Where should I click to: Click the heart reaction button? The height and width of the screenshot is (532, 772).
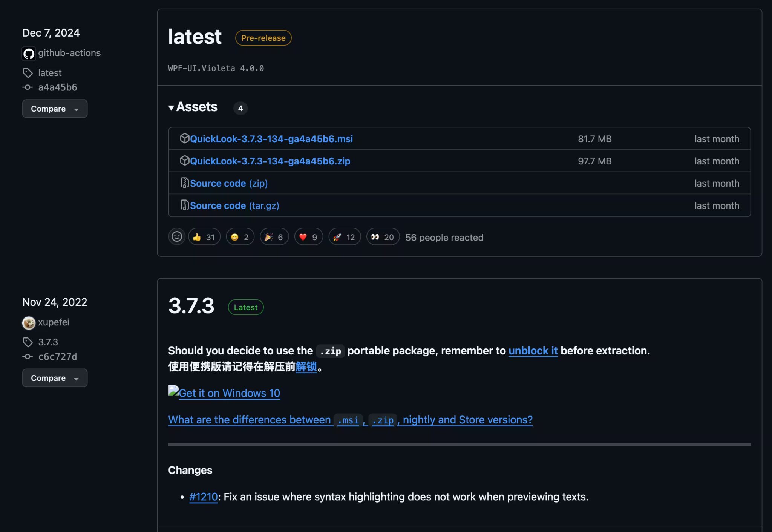(x=308, y=237)
